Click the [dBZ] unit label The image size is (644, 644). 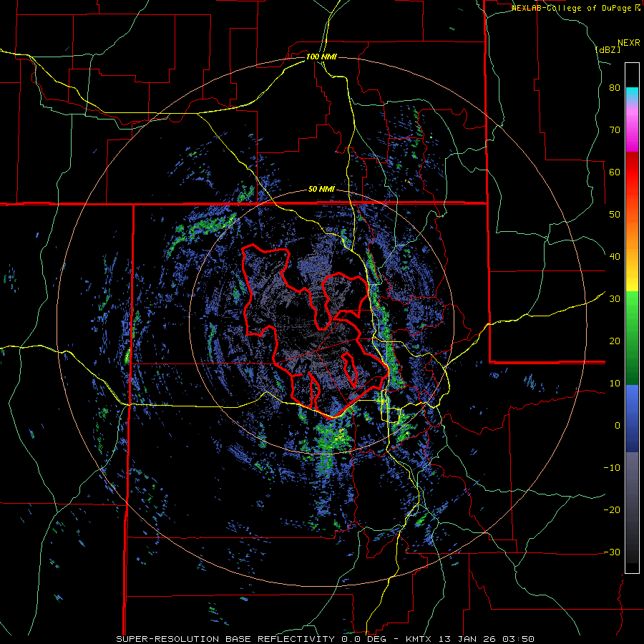click(608, 49)
